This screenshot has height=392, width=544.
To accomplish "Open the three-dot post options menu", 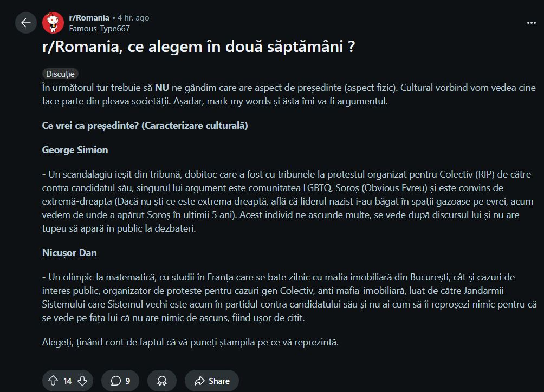I will pos(531,23).
